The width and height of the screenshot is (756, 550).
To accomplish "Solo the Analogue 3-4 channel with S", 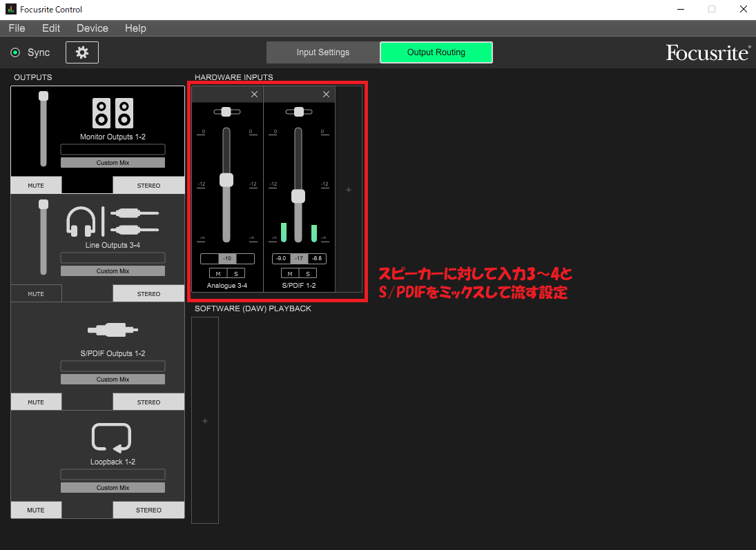I will 236,273.
